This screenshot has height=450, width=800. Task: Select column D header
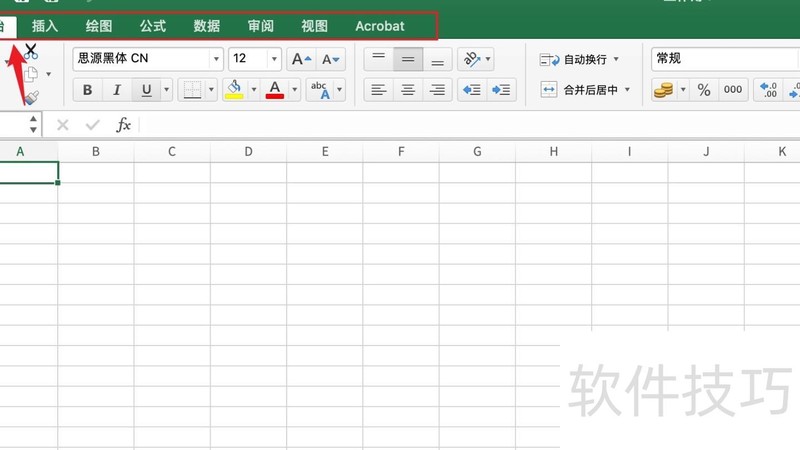coord(248,152)
